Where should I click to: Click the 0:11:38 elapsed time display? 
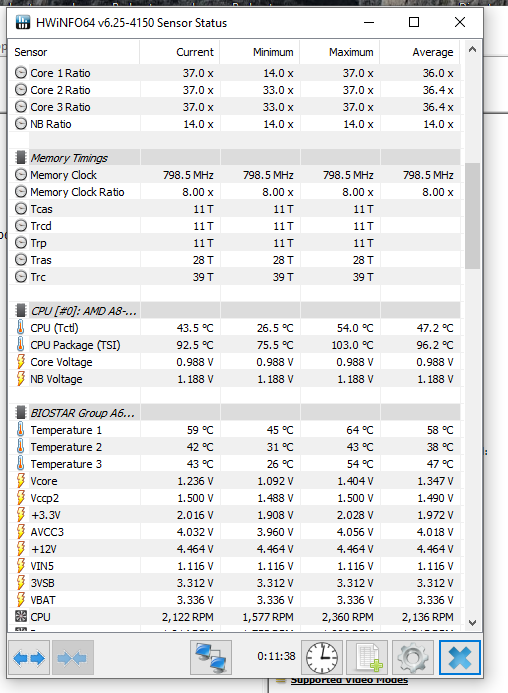point(276,656)
